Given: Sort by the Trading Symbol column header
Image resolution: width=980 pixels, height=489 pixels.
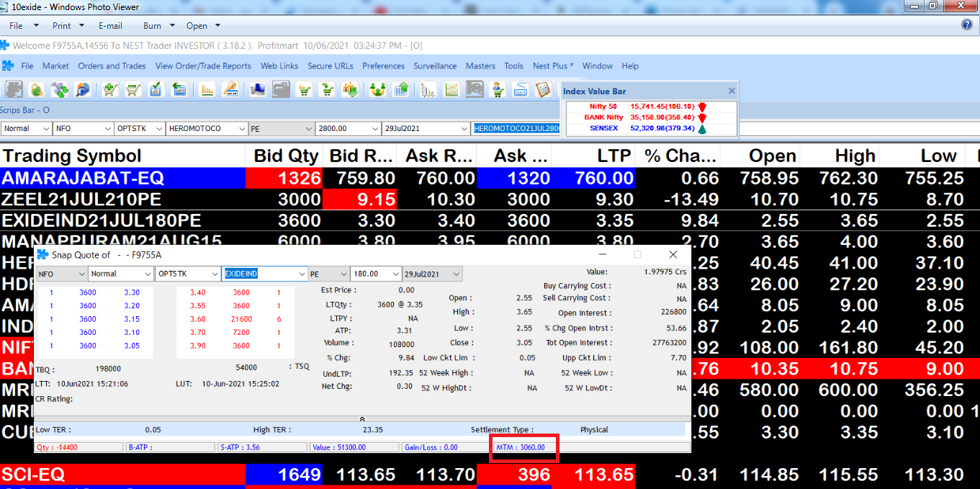Looking at the screenshot, I should (122, 156).
